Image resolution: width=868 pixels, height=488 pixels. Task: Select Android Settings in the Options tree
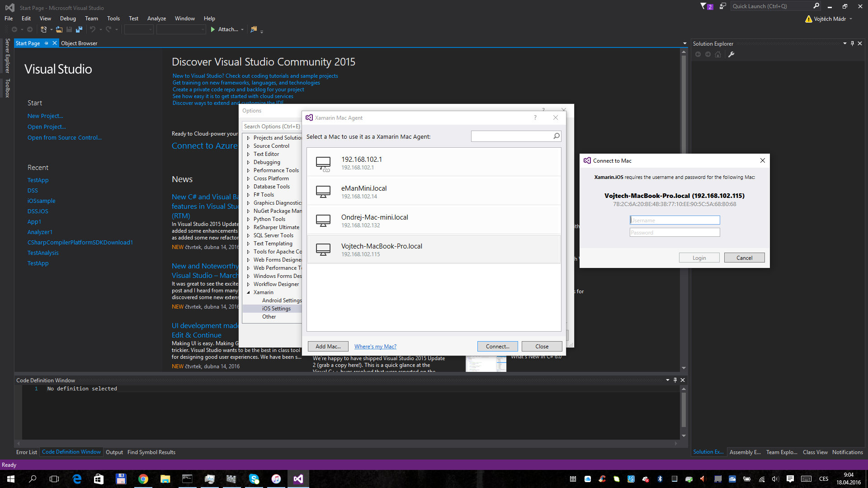282,300
